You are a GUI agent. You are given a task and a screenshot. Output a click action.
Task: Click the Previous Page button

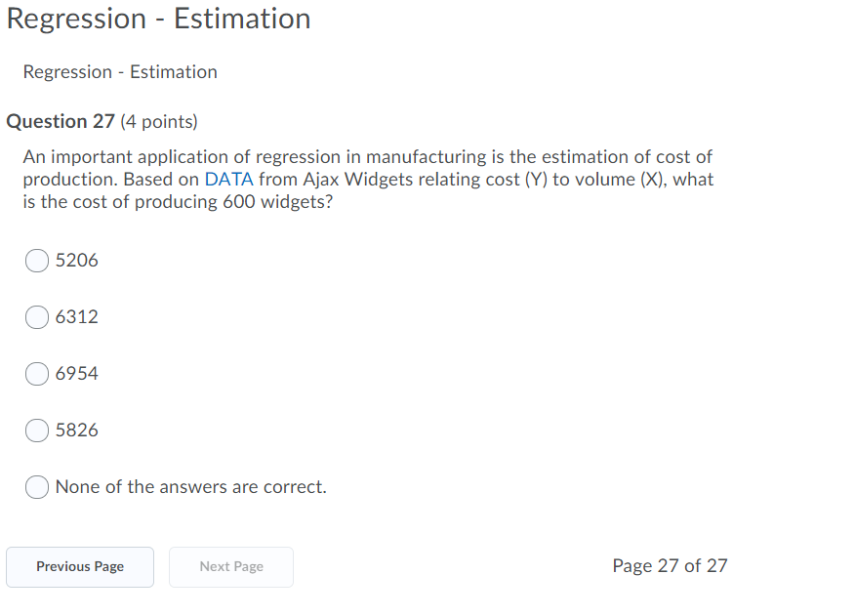point(79,567)
